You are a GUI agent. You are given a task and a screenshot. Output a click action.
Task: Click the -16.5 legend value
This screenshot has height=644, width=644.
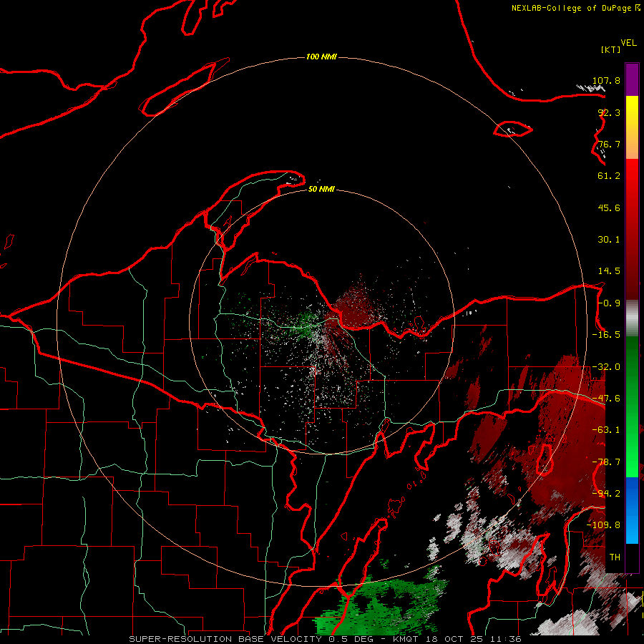tap(606, 335)
